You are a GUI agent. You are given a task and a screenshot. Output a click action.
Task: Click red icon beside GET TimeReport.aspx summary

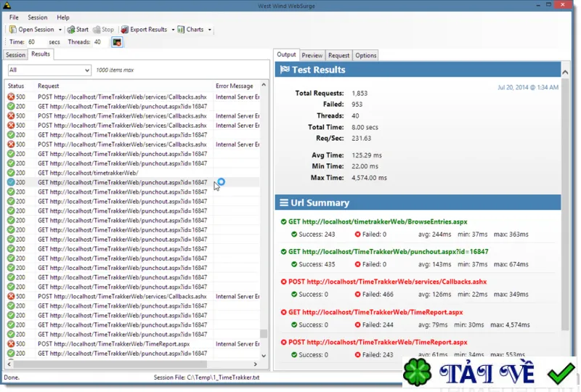tap(283, 312)
